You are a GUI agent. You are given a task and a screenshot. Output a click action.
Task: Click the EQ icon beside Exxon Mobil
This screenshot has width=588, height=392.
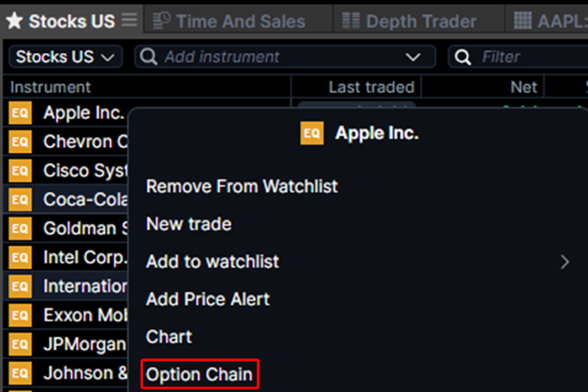[x=20, y=315]
